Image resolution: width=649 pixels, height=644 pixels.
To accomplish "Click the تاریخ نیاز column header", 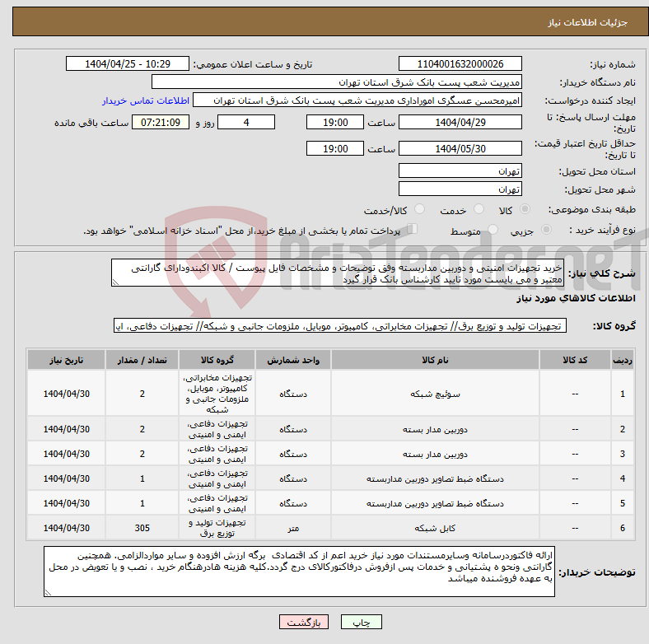I will pyautogui.click(x=66, y=360).
